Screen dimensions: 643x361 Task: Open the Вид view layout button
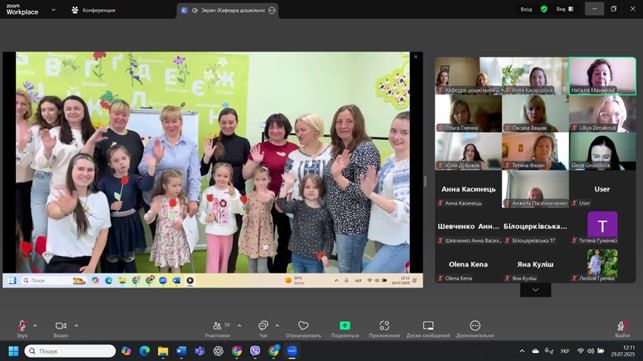(x=565, y=9)
